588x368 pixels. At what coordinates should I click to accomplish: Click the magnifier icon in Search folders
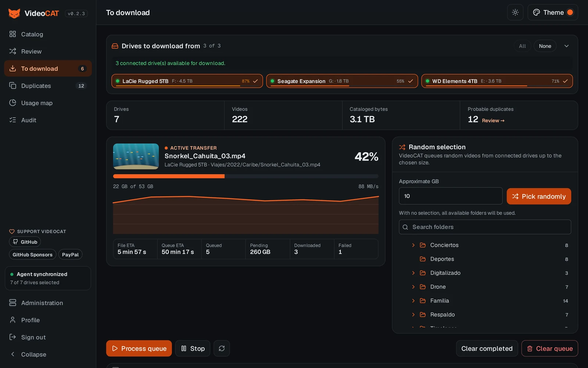coord(405,227)
